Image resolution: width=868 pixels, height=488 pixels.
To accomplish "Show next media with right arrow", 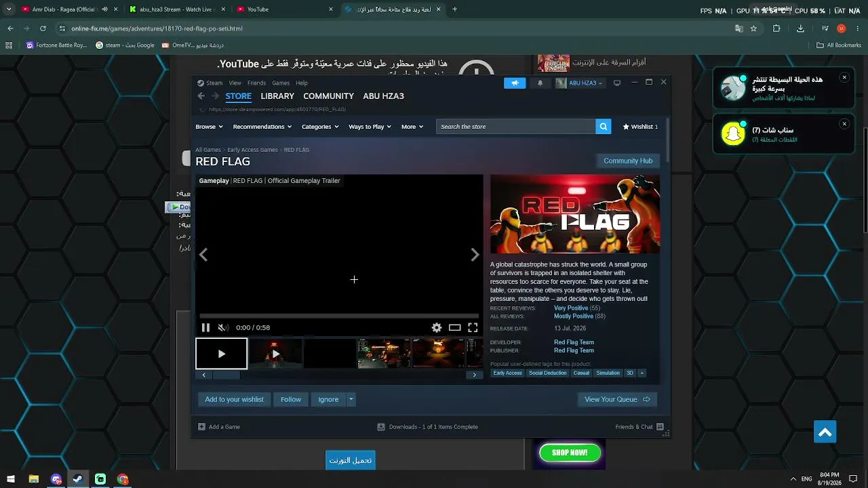I will 475,255.
